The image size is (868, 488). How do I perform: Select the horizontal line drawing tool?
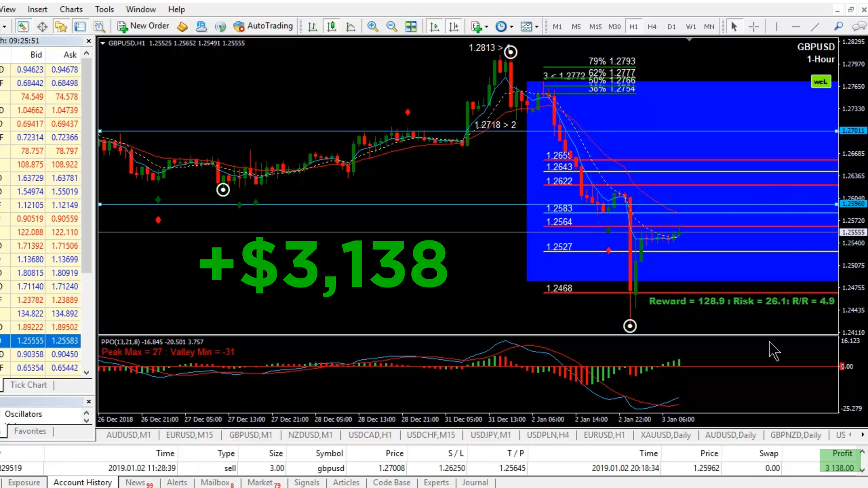[796, 27]
